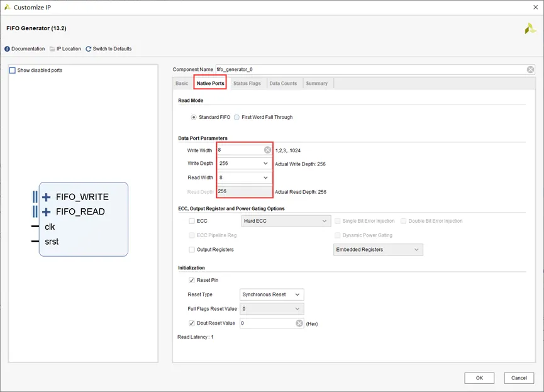
Task: Click the 1,2,3,..1024 range hint
Action: pyautogui.click(x=287, y=150)
